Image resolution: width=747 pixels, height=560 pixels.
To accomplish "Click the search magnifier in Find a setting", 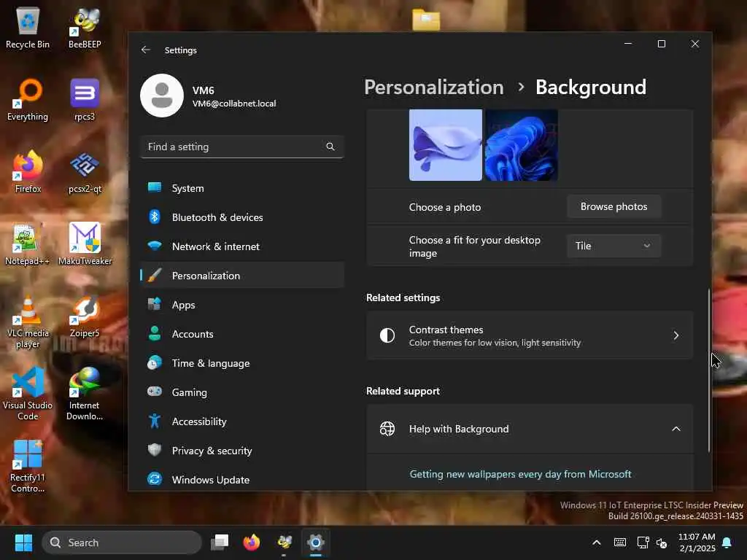I will [330, 147].
